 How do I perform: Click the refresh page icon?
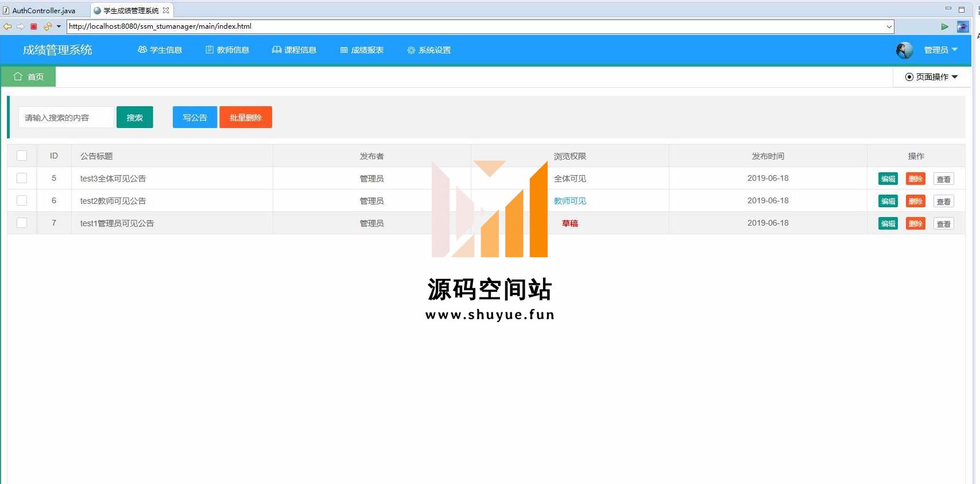pyautogui.click(x=48, y=26)
